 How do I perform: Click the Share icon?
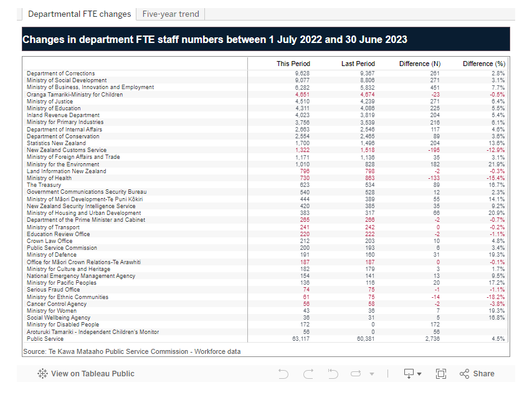pos(464,374)
